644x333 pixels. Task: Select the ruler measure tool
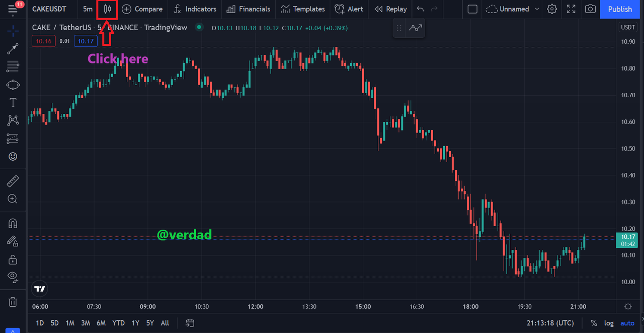tap(13, 181)
